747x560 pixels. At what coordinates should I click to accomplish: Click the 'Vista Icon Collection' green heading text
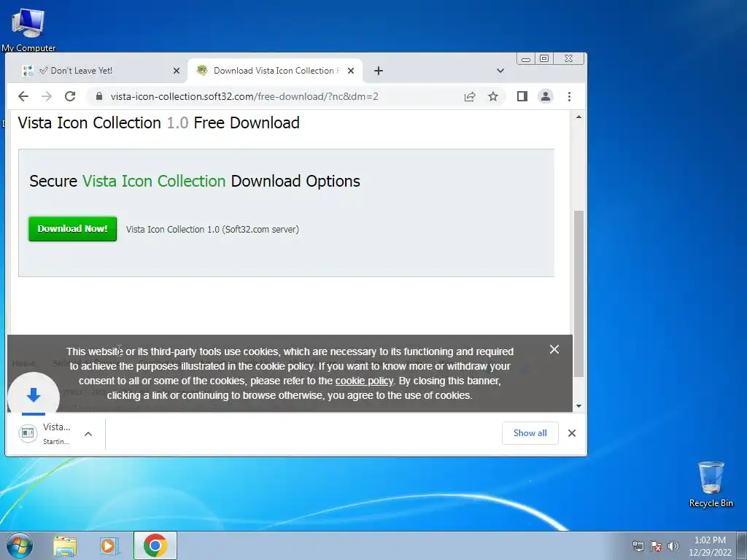pos(154,181)
